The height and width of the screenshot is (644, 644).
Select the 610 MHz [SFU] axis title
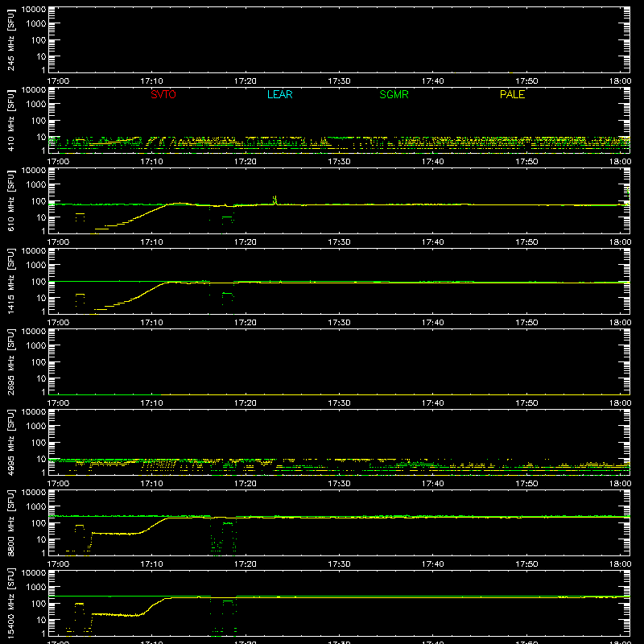click(x=10, y=201)
